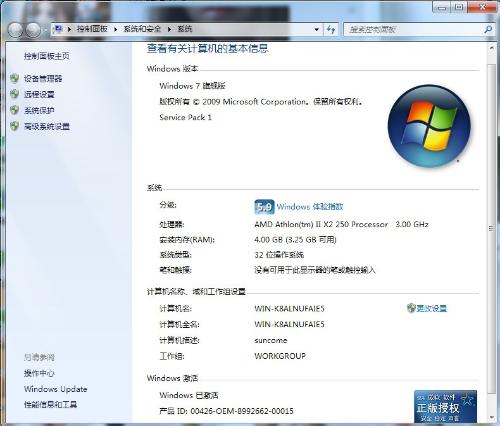Open 设备管理器 link
This screenshot has width=500, height=426.
point(43,79)
